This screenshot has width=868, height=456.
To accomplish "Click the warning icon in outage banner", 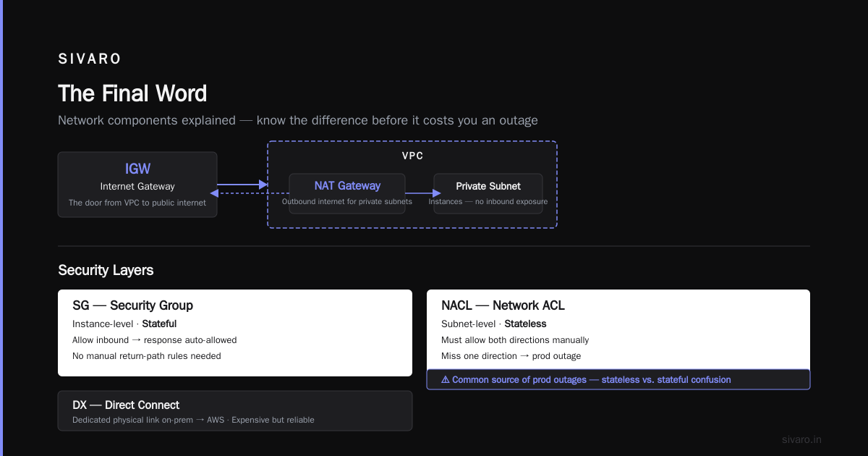I will (x=445, y=379).
